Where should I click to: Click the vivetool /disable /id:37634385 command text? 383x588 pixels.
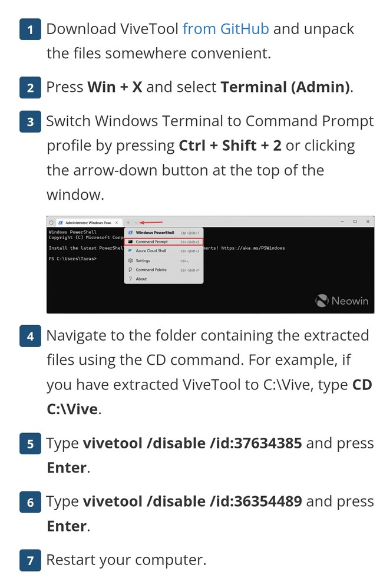[x=193, y=443]
